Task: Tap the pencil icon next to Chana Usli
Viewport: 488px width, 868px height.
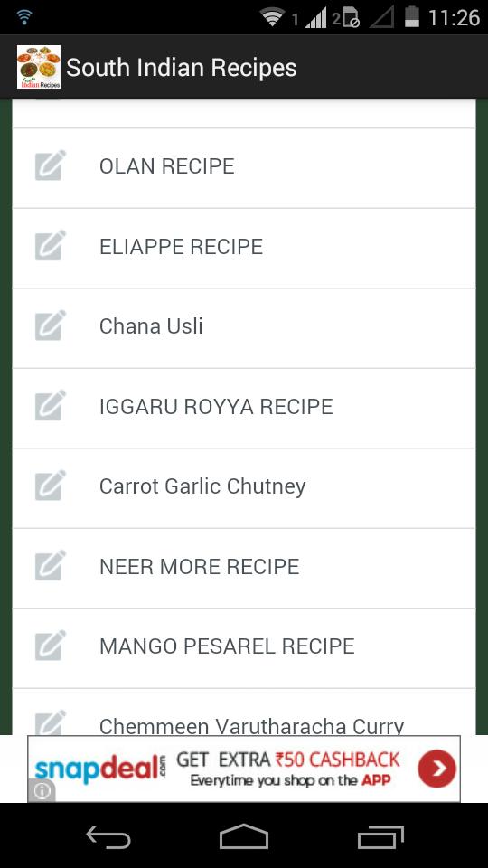Action: [x=51, y=325]
